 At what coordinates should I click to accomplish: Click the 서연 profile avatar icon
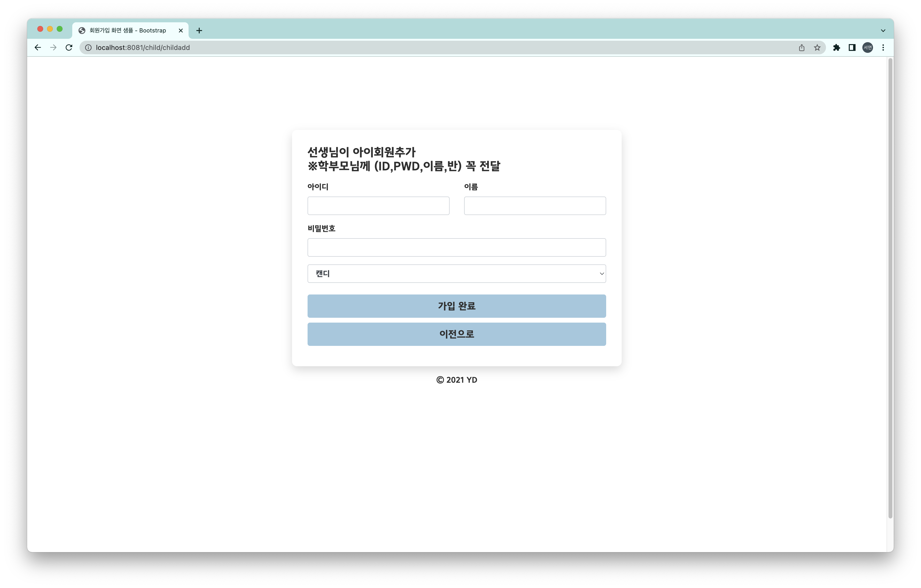(867, 48)
